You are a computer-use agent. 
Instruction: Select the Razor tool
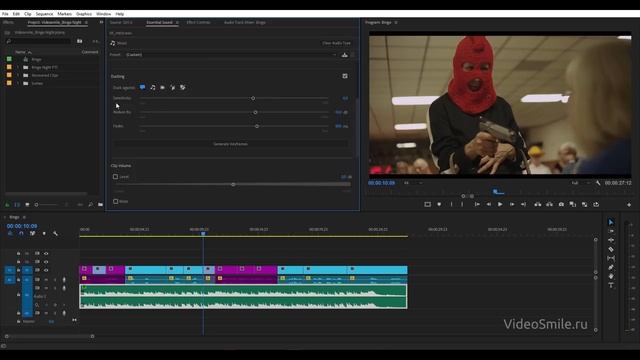click(611, 249)
